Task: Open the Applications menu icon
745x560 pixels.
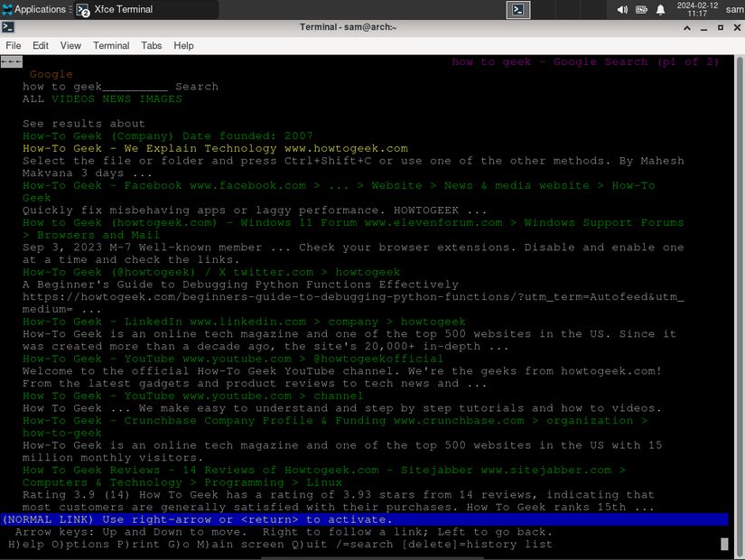Action: click(7, 9)
